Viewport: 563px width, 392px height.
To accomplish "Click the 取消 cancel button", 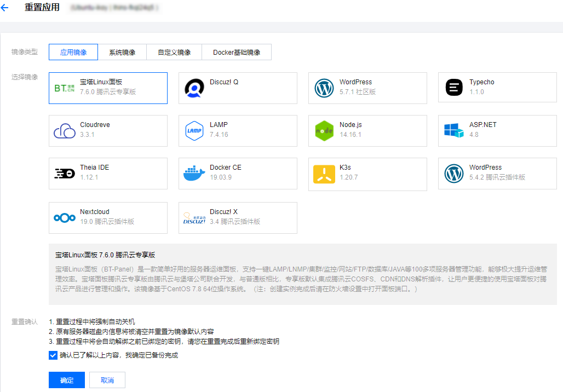I will pyautogui.click(x=107, y=380).
